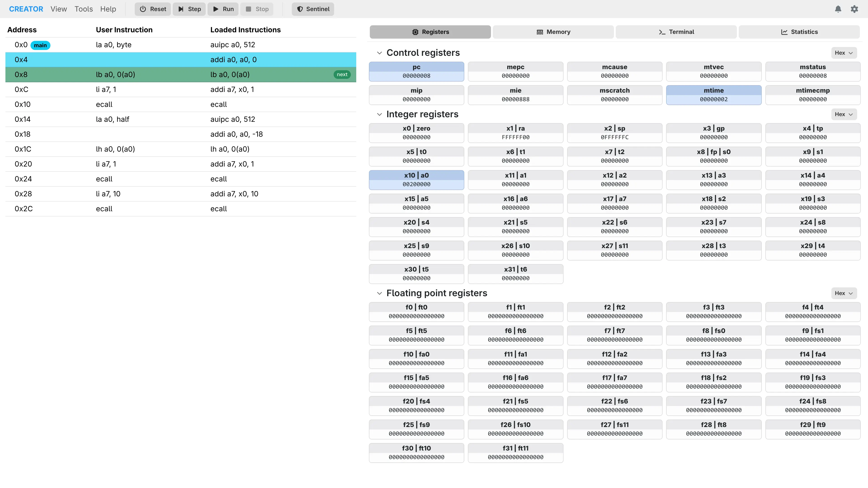Toggle the Sentinel shield button
Image resolution: width=868 pixels, height=488 pixels.
pos(313,9)
